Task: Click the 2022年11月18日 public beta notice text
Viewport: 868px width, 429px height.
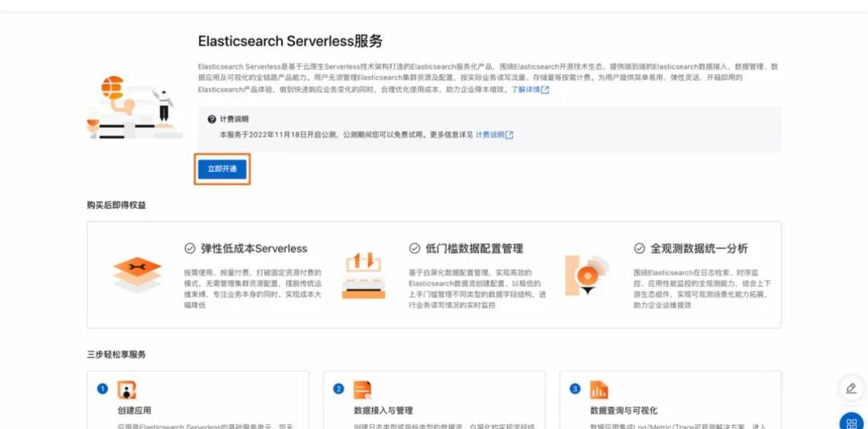Action: [346, 134]
